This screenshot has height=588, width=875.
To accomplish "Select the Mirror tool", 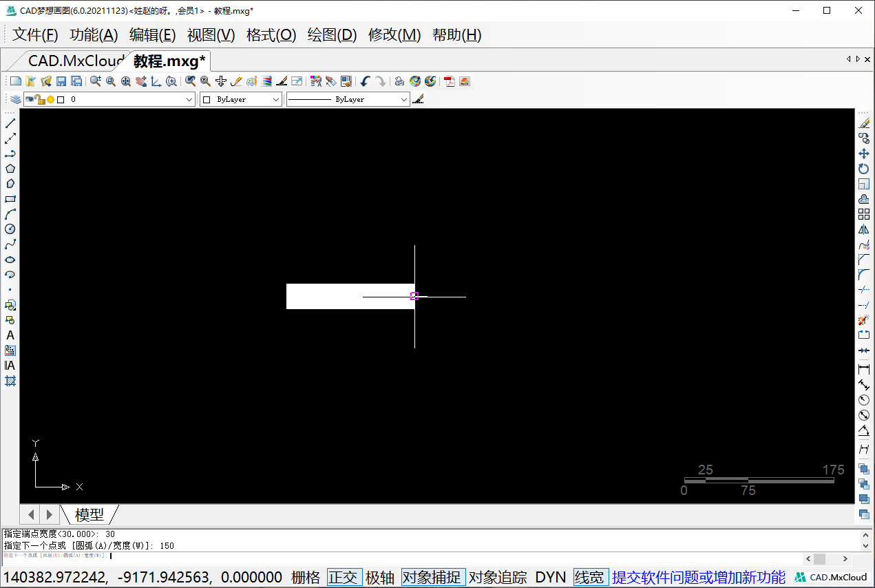I will point(864,229).
